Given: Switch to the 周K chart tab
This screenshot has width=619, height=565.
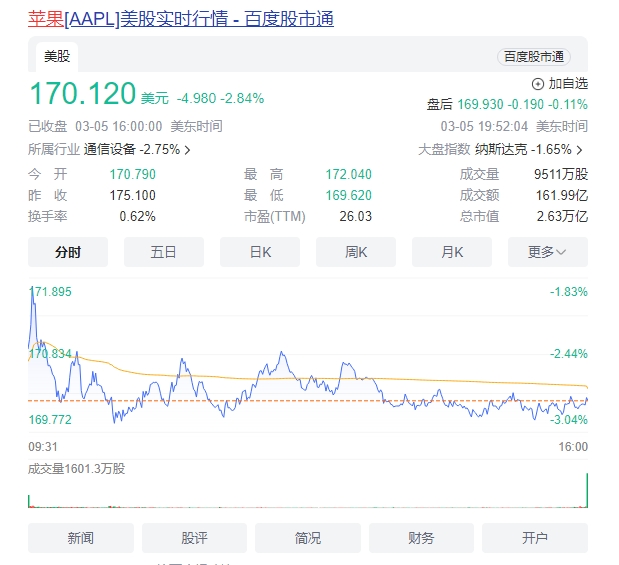Looking at the screenshot, I should pyautogui.click(x=356, y=252).
